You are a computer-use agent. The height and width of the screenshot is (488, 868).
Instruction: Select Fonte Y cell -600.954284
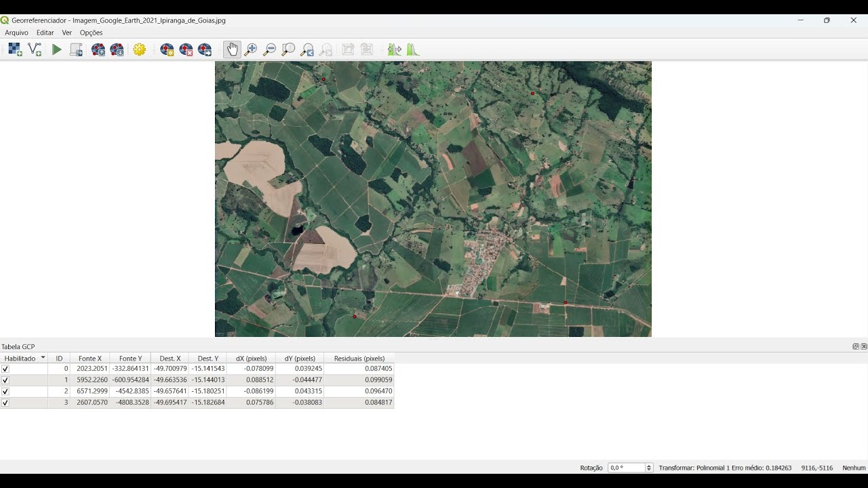[x=130, y=380]
